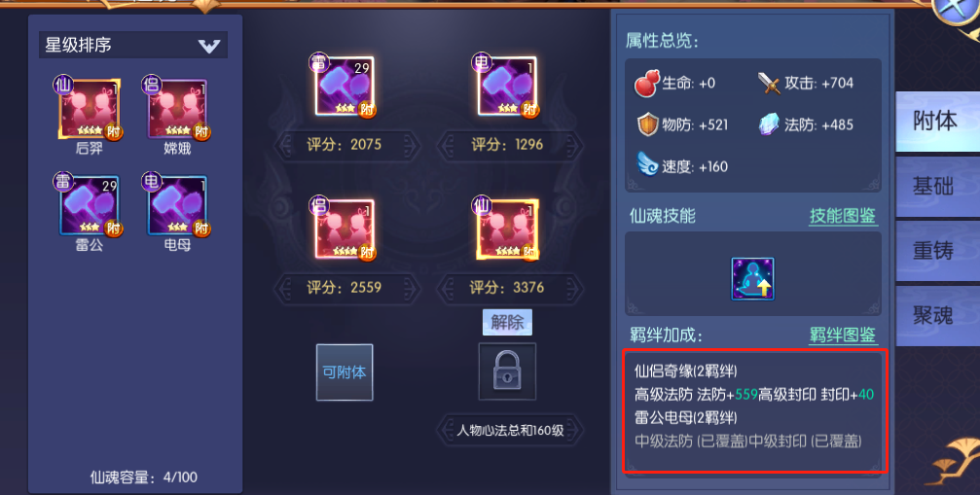Image resolution: width=980 pixels, height=495 pixels.
Task: Open the 星级排序 sorting dropdown
Action: pos(133,45)
